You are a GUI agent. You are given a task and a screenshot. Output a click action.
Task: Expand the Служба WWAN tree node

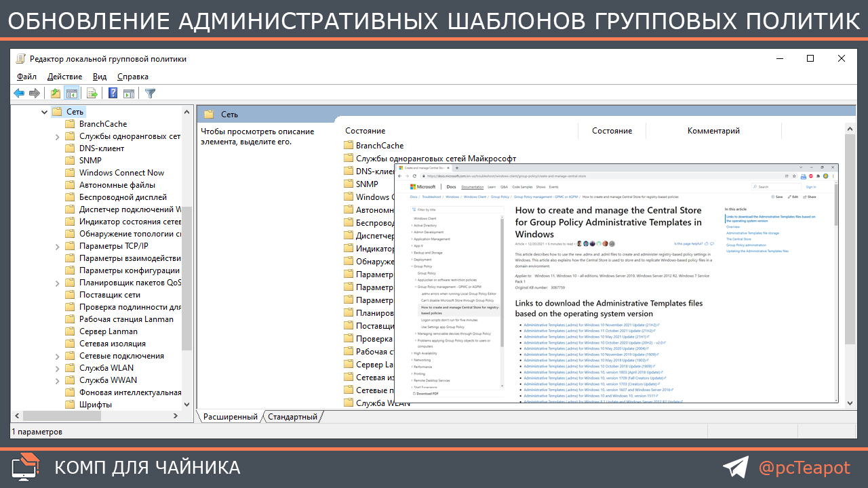click(x=58, y=380)
